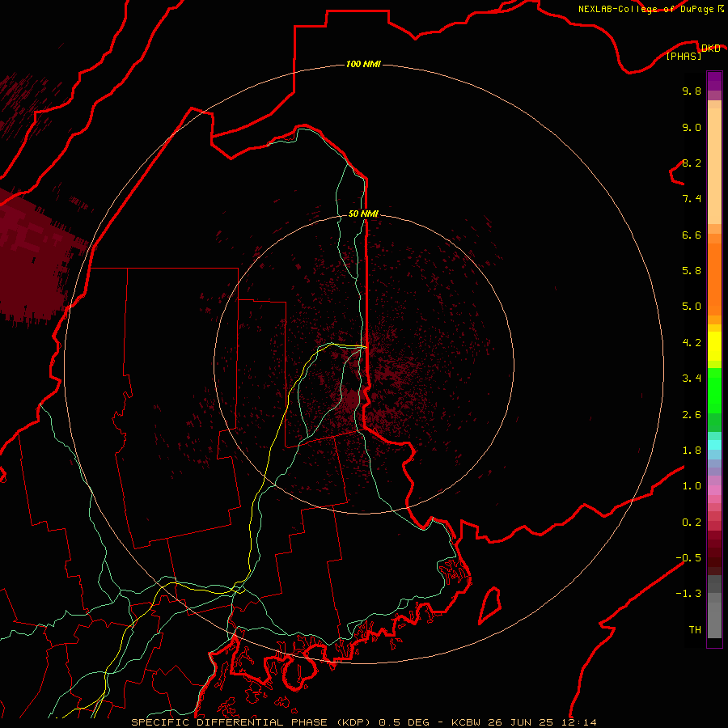This screenshot has height=728, width=728.
Task: Click the TH threshold label
Action: [x=695, y=630]
